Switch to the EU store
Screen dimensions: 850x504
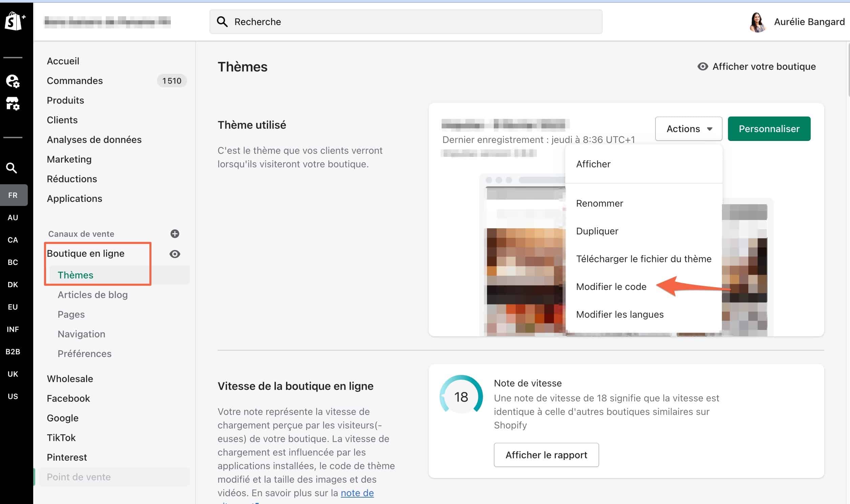13,307
